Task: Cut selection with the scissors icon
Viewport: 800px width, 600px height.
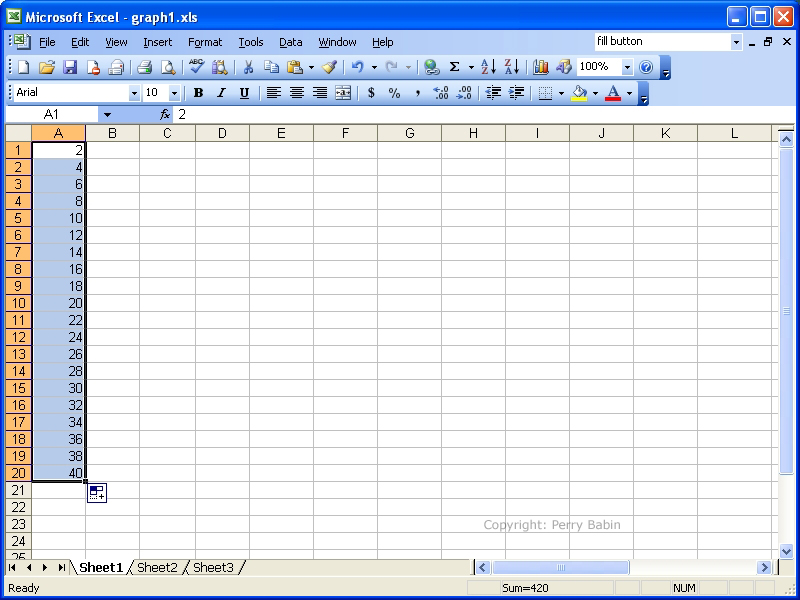Action: point(248,67)
